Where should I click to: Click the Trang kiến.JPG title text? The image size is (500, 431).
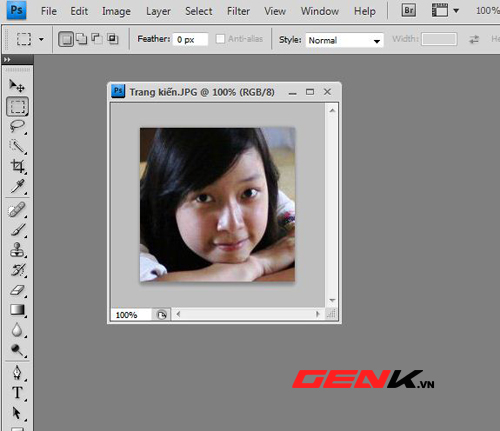(202, 92)
